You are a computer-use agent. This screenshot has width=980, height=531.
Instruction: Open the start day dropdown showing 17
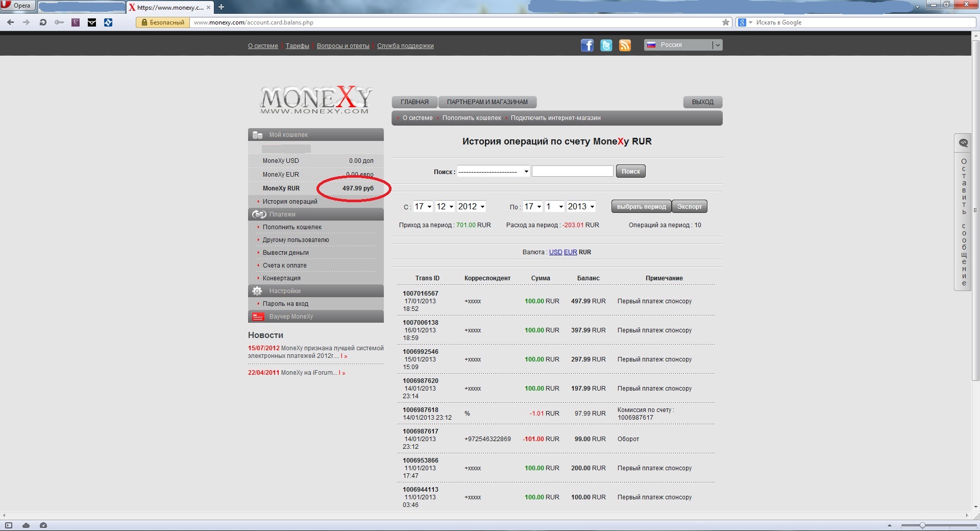click(x=423, y=206)
